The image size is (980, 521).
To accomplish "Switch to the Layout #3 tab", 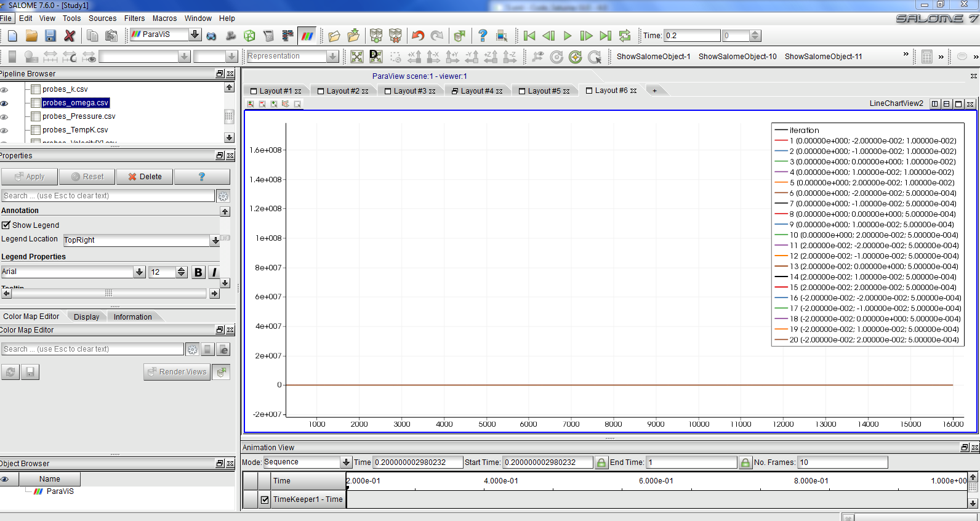I will coord(409,91).
